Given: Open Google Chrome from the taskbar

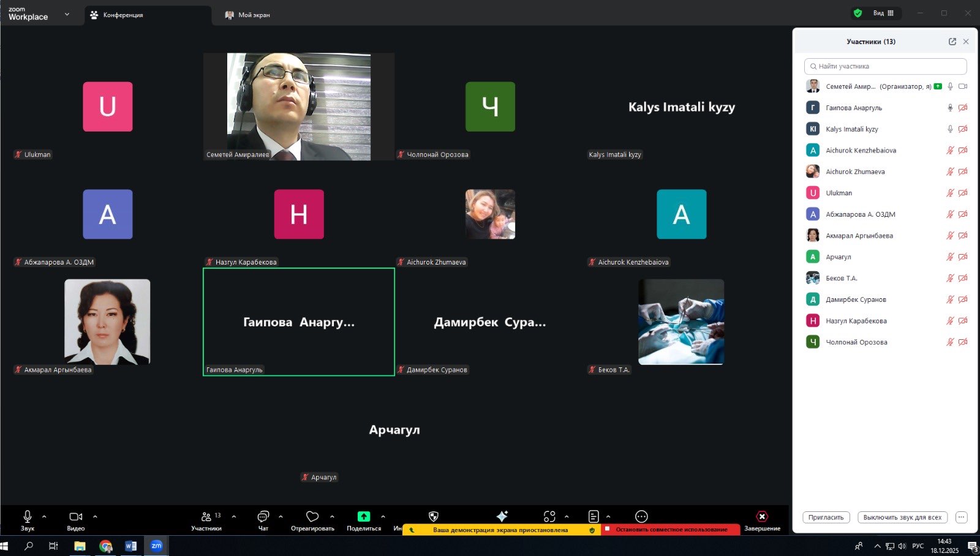Looking at the screenshot, I should click(x=105, y=546).
